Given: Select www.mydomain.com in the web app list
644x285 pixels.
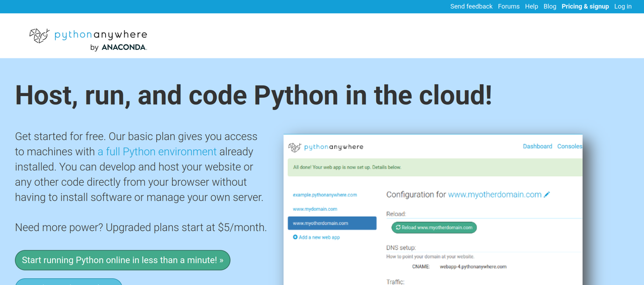Looking at the screenshot, I should 315,209.
